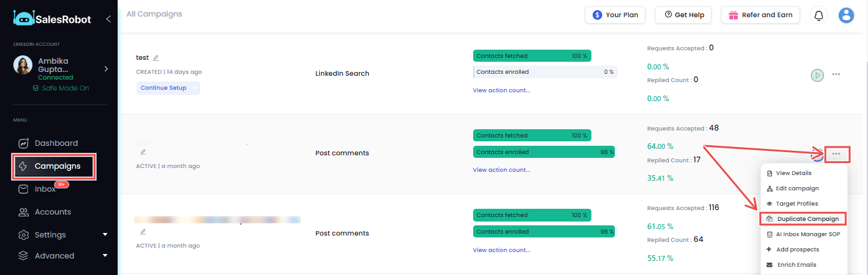Screen dimensions: 868x275
Task: Select Duplicate Campaign from the context menu
Action: coord(803,219)
